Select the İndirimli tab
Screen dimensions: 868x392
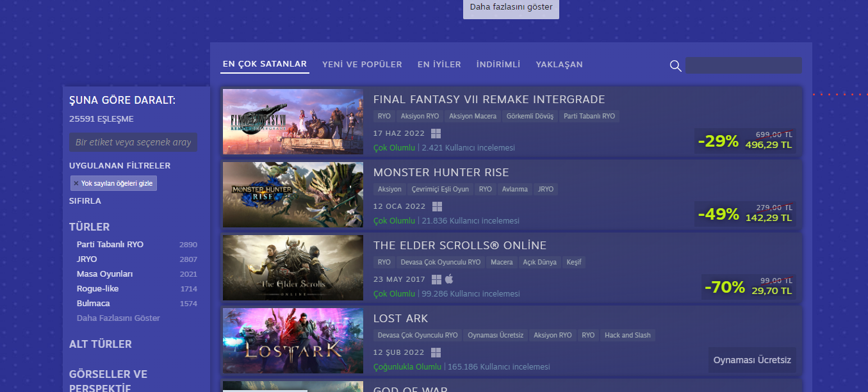(x=498, y=65)
